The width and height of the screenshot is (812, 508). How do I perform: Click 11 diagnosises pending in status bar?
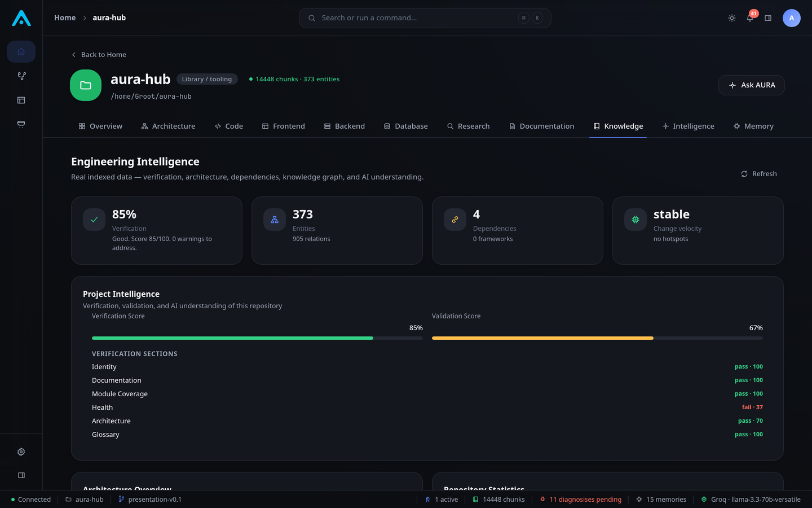580,500
